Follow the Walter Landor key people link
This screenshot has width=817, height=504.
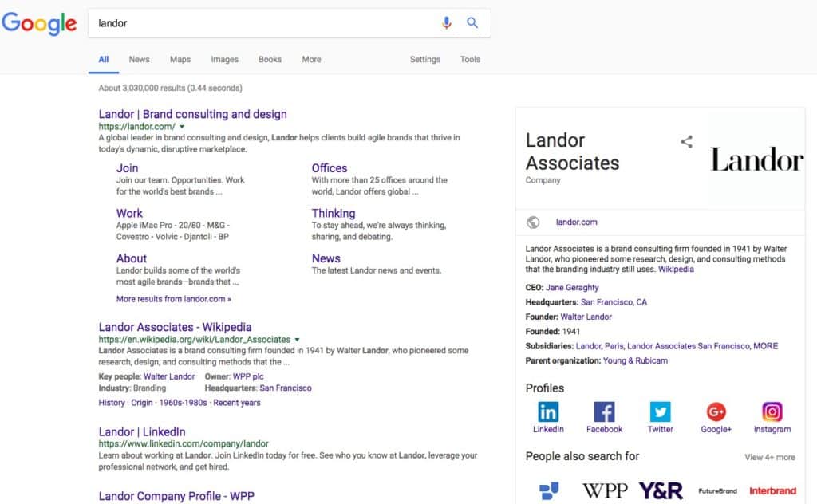click(169, 376)
